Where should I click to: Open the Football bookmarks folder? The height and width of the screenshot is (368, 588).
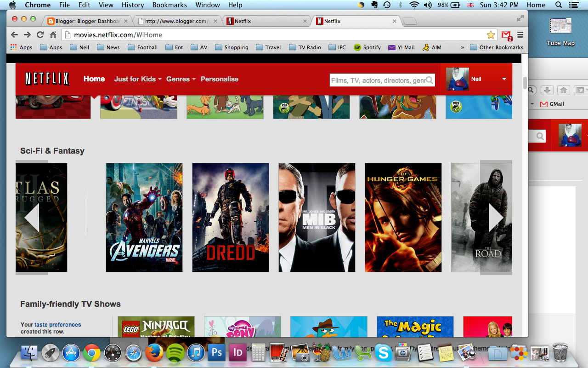pos(142,47)
